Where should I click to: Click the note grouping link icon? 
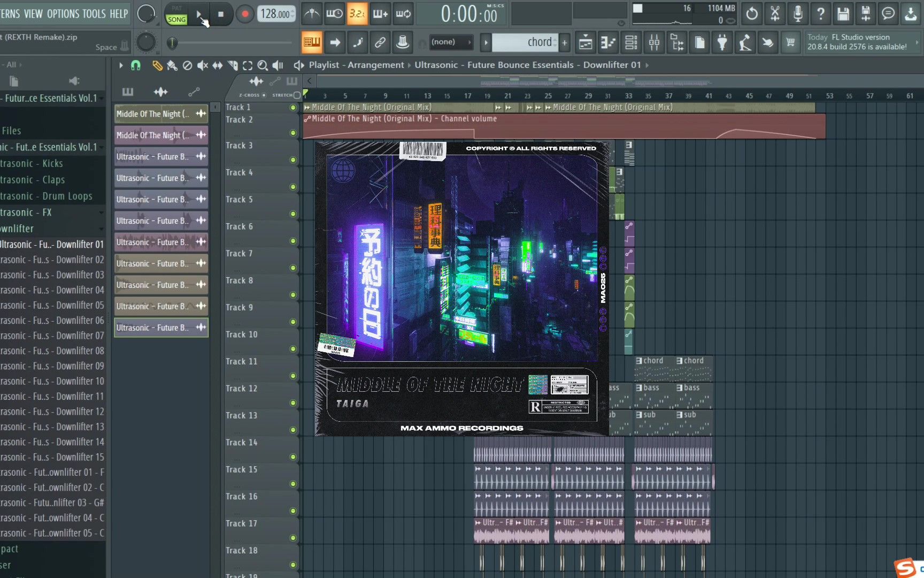click(380, 42)
